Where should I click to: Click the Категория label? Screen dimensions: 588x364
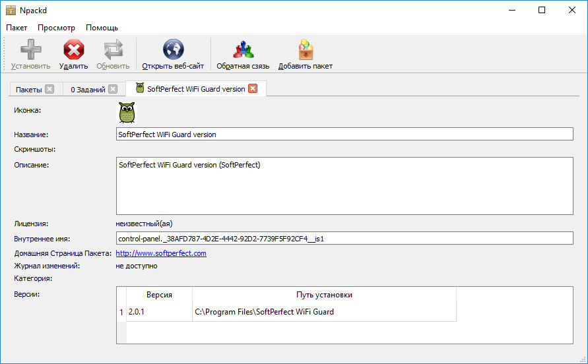coord(33,278)
